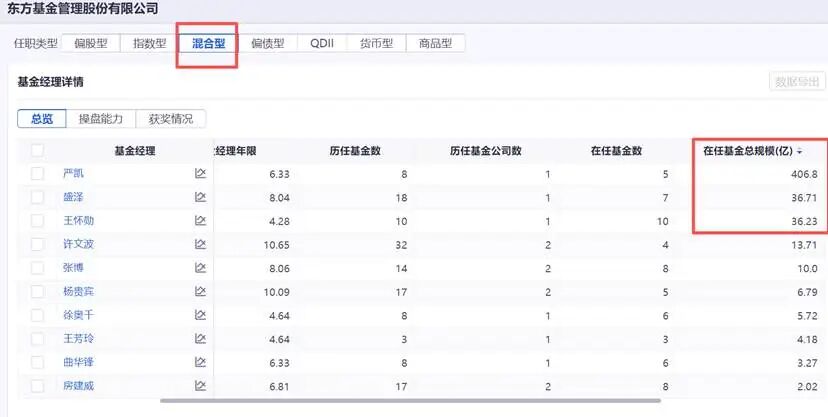Viewport: 828px width, 417px height.
Task: Open fund manager link 王芳玲
Action: [x=78, y=338]
